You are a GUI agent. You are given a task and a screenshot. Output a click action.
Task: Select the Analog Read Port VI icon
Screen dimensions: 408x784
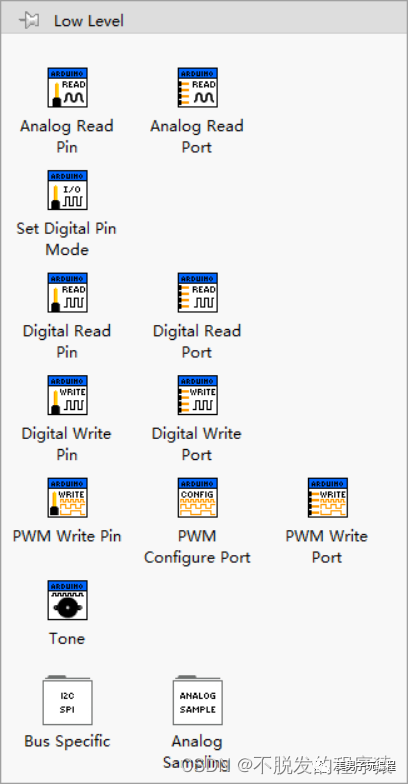[x=198, y=88]
